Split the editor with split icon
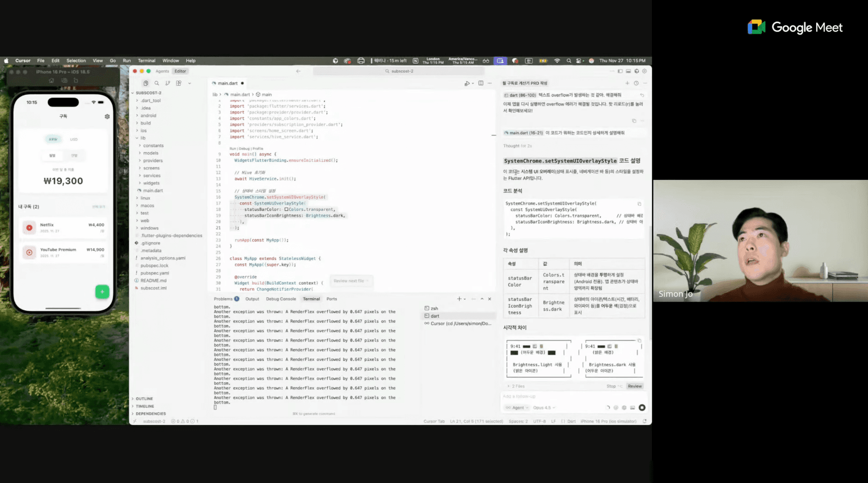 click(481, 83)
